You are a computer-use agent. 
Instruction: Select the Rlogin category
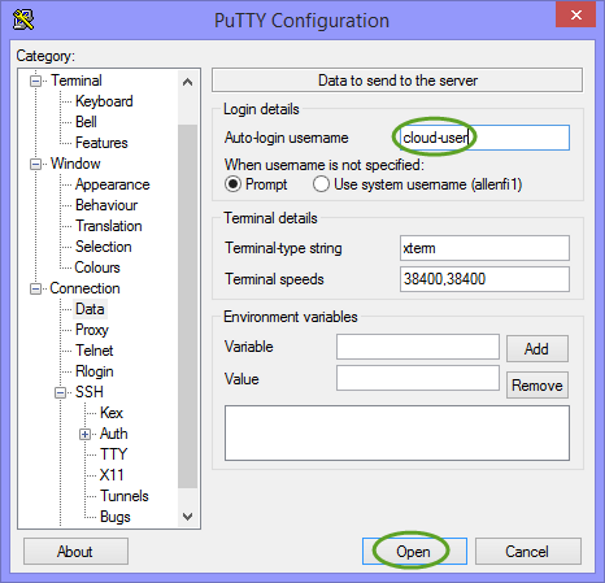[94, 372]
